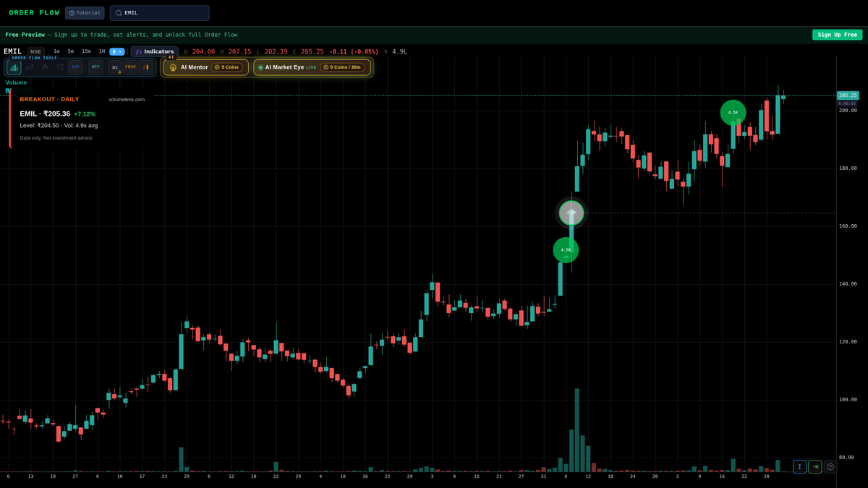This screenshot has height=488, width=868.
Task: Click the ORDER FLOW logo
Action: coord(34,13)
